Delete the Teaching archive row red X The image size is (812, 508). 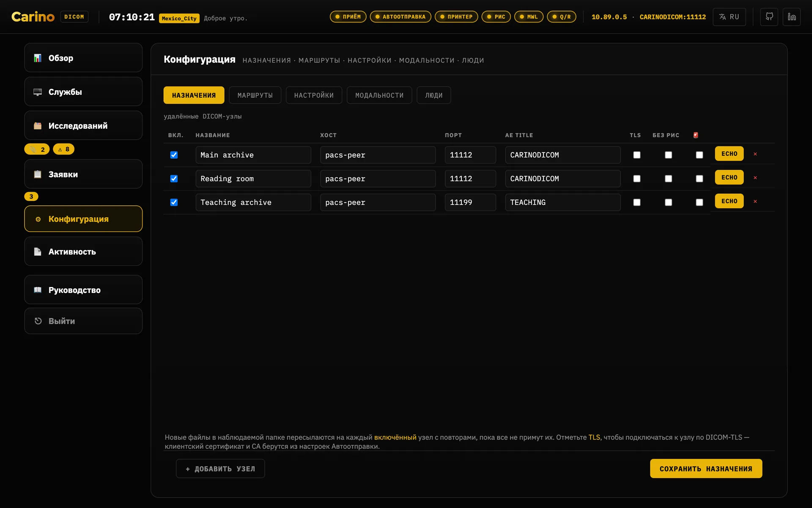(755, 202)
